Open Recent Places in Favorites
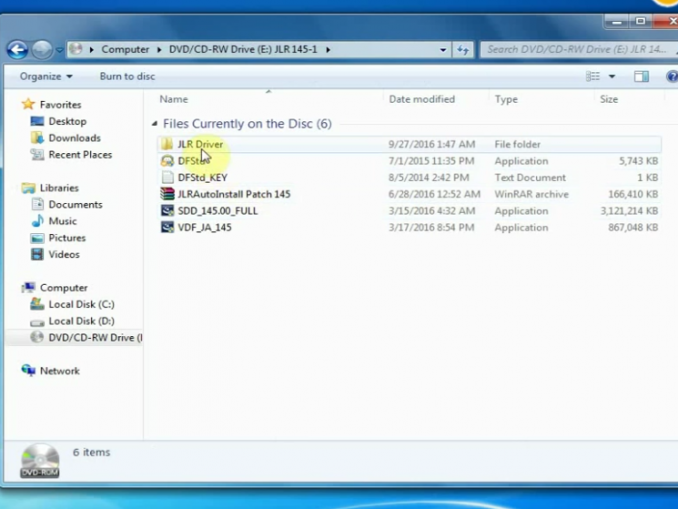678x509 pixels. [80, 154]
